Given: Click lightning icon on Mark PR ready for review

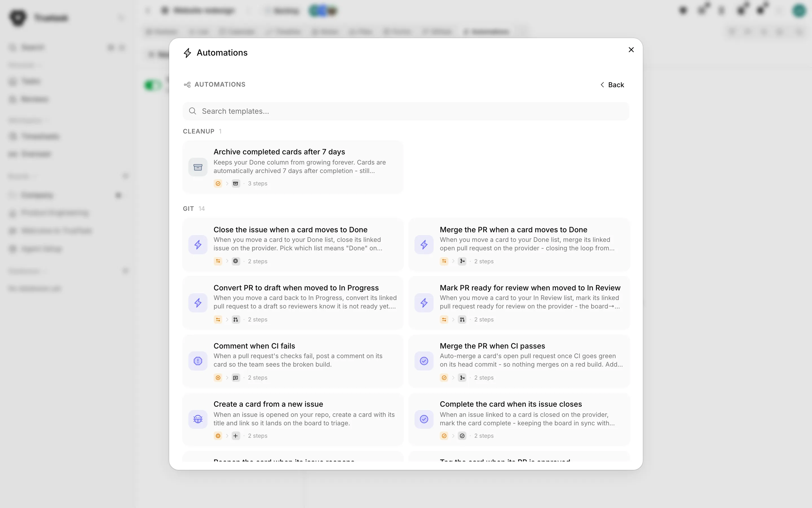Looking at the screenshot, I should (x=424, y=303).
